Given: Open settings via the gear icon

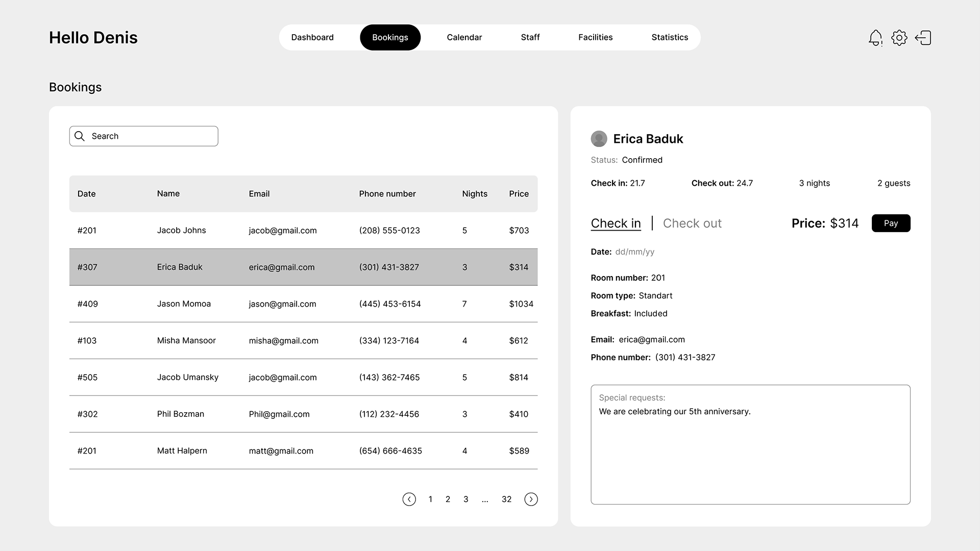Looking at the screenshot, I should 899,38.
